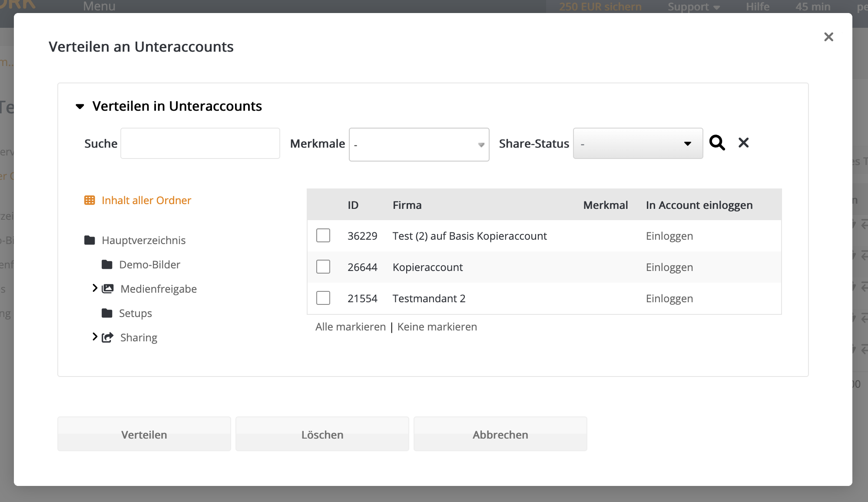Expand the Medienfreigabe tree node
868x502 pixels.
click(x=95, y=288)
